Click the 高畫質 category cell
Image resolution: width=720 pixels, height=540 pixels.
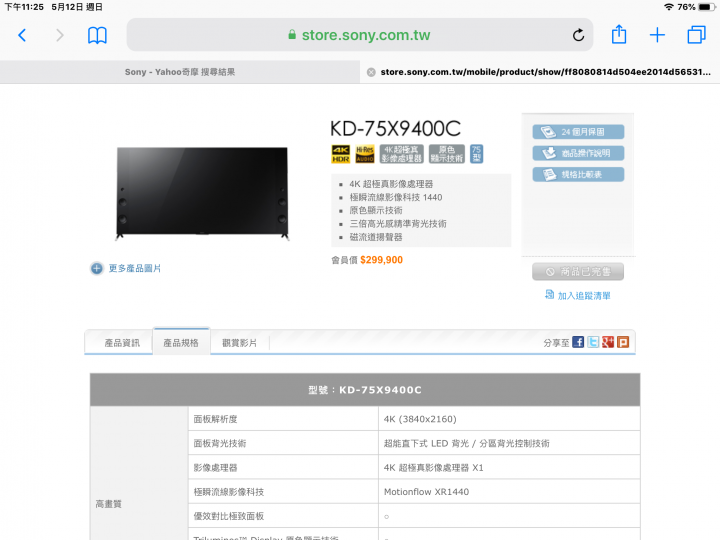click(x=139, y=473)
